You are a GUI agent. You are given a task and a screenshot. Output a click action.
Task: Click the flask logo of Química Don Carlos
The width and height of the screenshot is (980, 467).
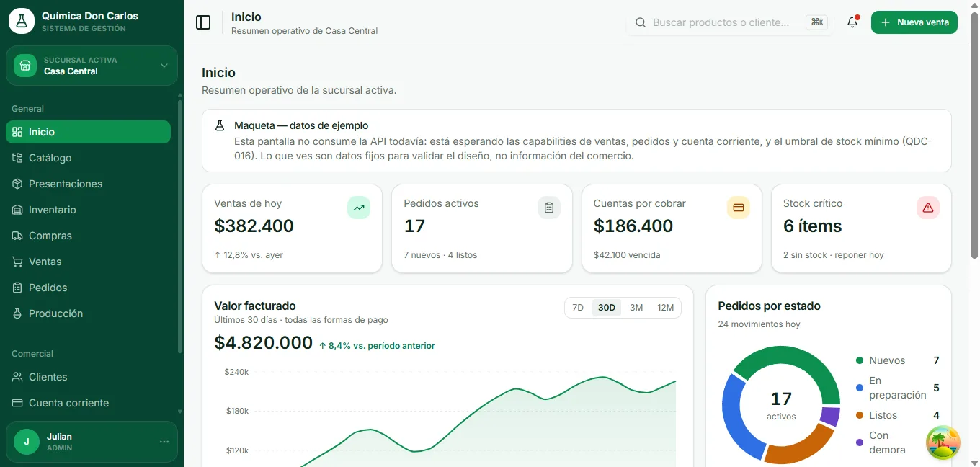22,22
